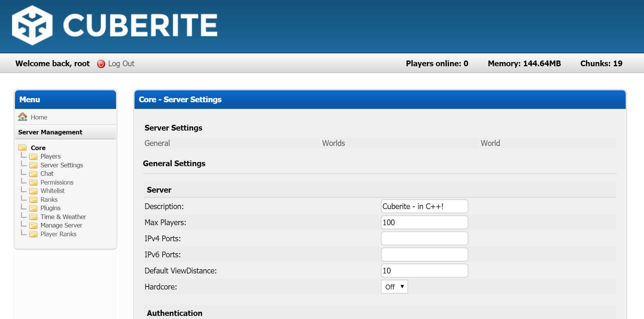Open the Player Ranks menu link
Viewport: 644px width, 319px height.
pyautogui.click(x=59, y=234)
